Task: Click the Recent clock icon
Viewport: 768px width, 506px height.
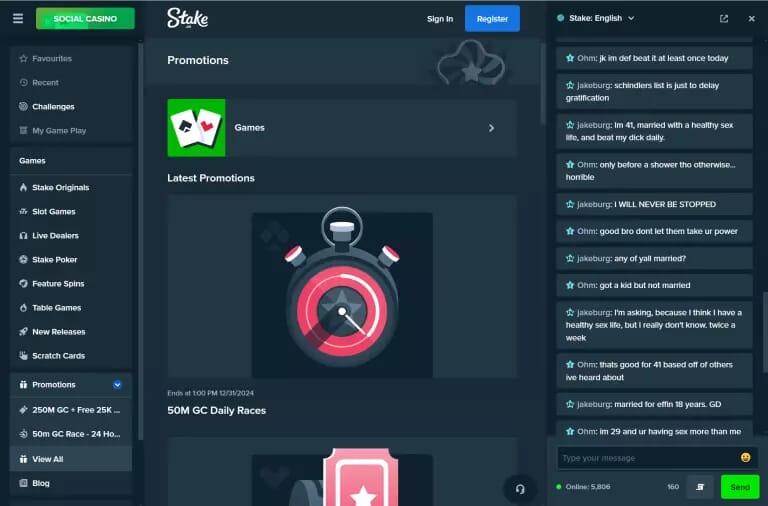Action: tap(23, 82)
